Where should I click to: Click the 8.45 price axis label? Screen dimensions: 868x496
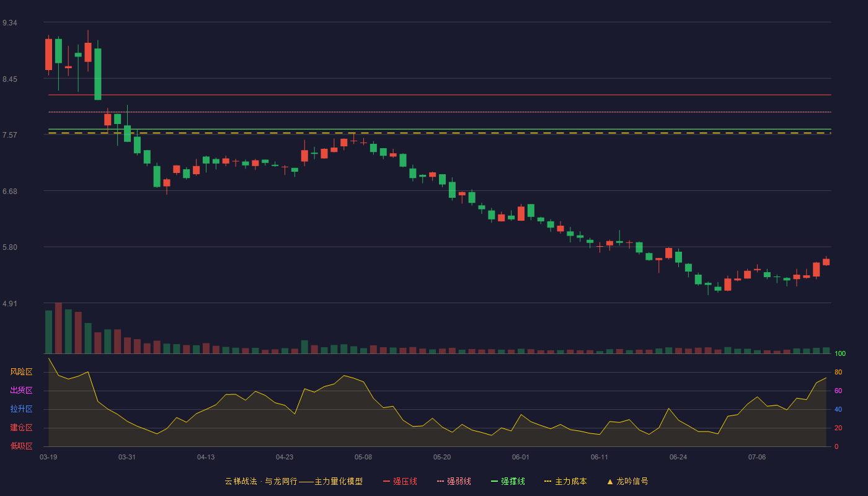(9, 79)
